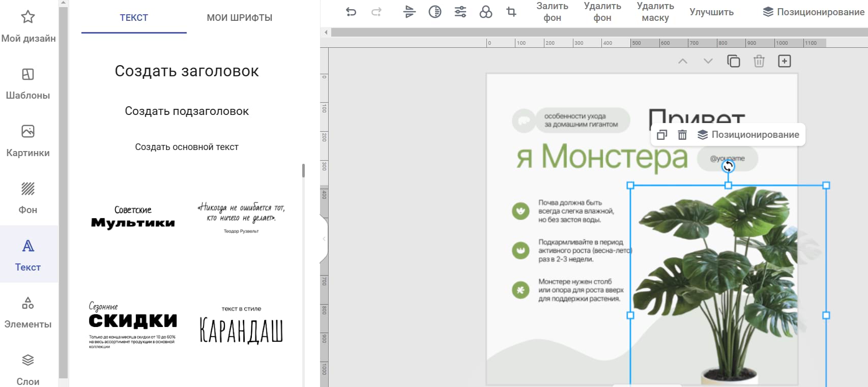Click the rotate handle above the plant image
The height and width of the screenshot is (387, 868).
coord(728,166)
